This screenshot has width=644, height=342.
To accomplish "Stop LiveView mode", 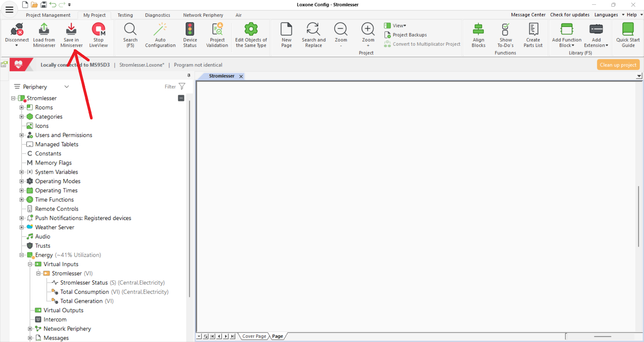I will pos(98,30).
